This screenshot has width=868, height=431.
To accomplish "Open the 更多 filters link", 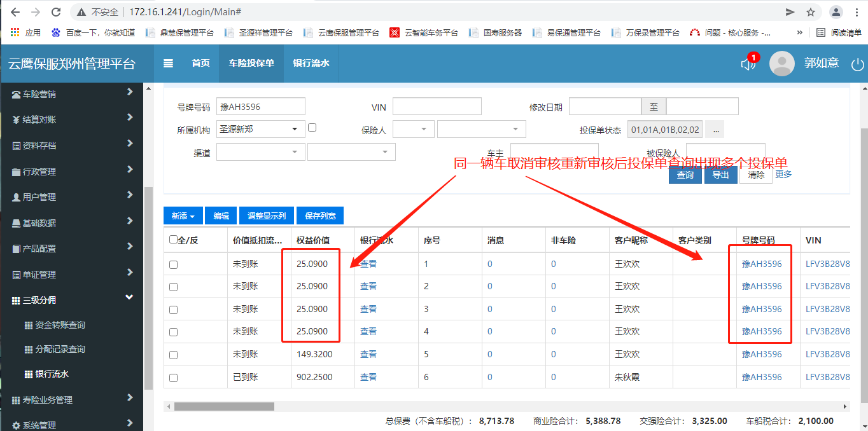I will point(783,174).
